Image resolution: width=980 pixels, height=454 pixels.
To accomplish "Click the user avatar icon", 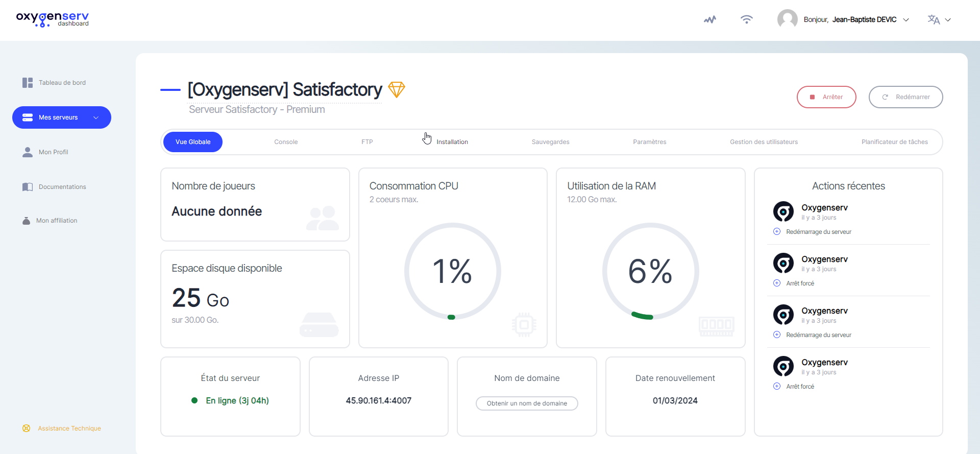I will (x=788, y=19).
